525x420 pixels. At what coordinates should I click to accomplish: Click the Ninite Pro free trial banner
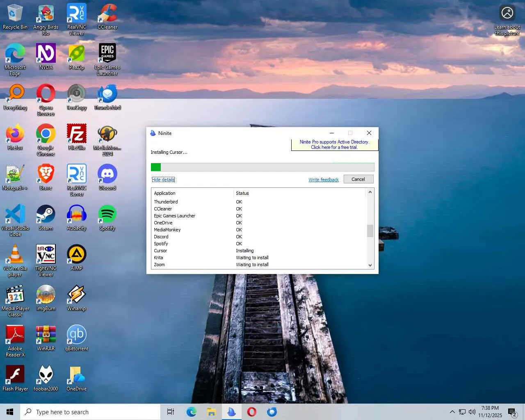[x=334, y=145]
